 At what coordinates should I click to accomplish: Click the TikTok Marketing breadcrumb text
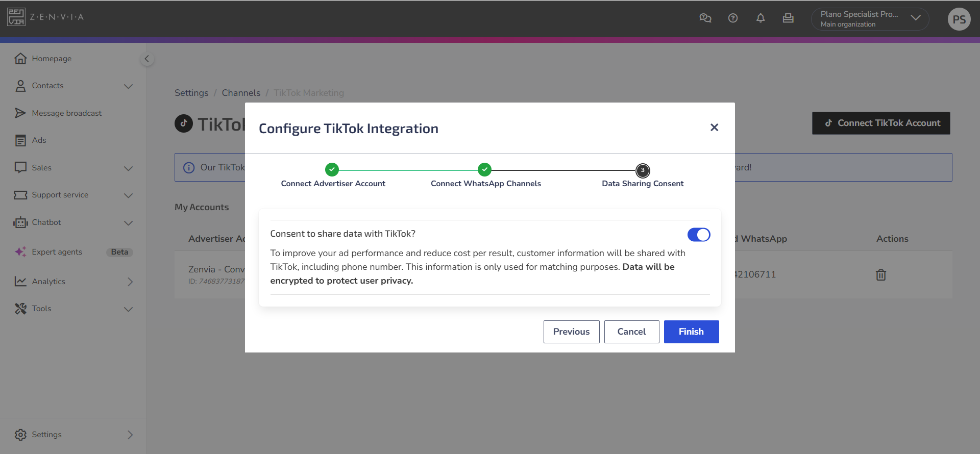(309, 93)
